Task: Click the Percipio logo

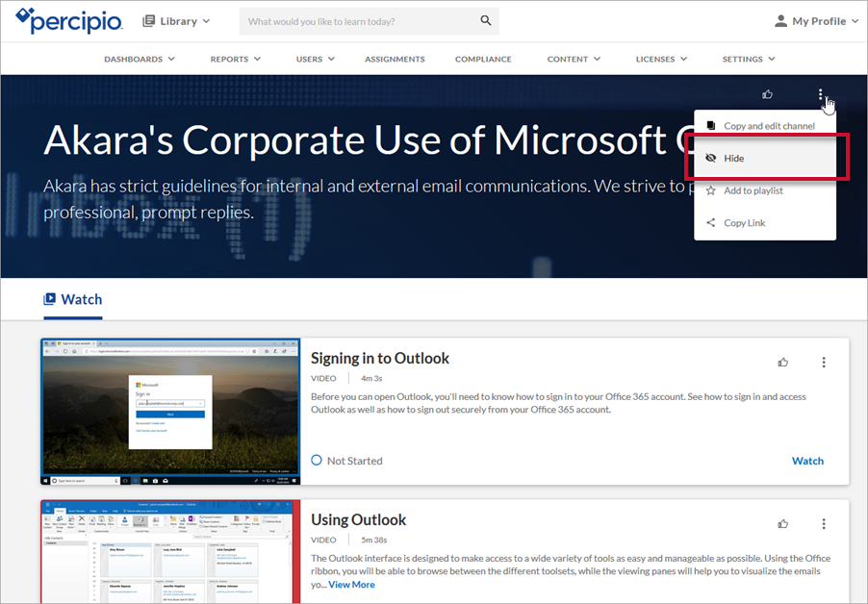Action: point(69,21)
